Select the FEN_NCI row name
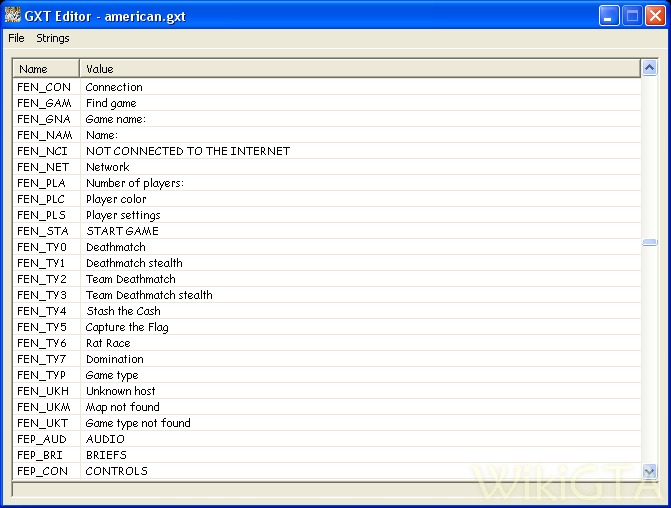This screenshot has height=508, width=671. pyautogui.click(x=42, y=151)
